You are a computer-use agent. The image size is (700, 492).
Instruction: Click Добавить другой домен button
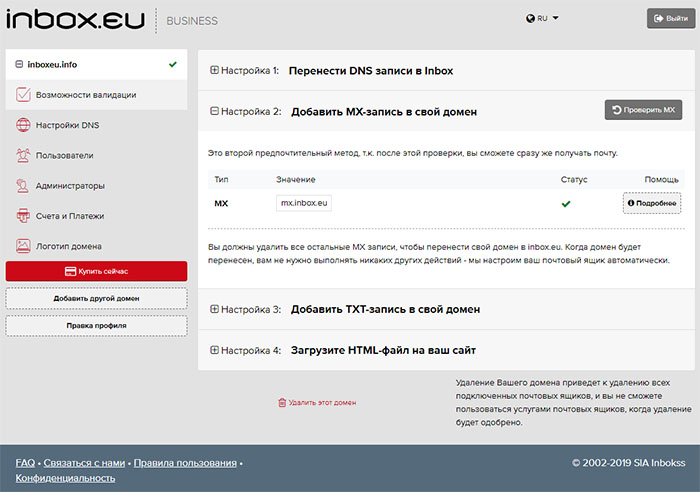pyautogui.click(x=96, y=298)
